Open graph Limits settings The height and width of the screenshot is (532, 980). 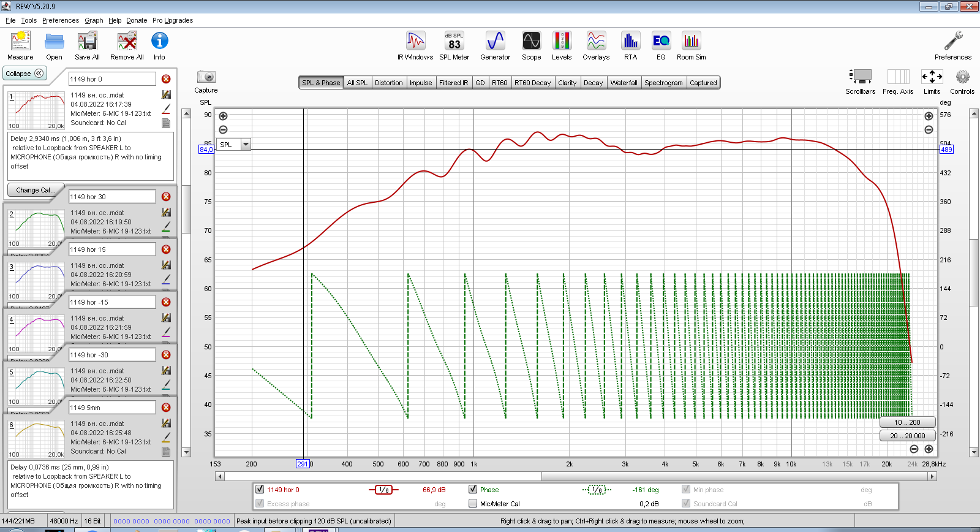click(932, 81)
